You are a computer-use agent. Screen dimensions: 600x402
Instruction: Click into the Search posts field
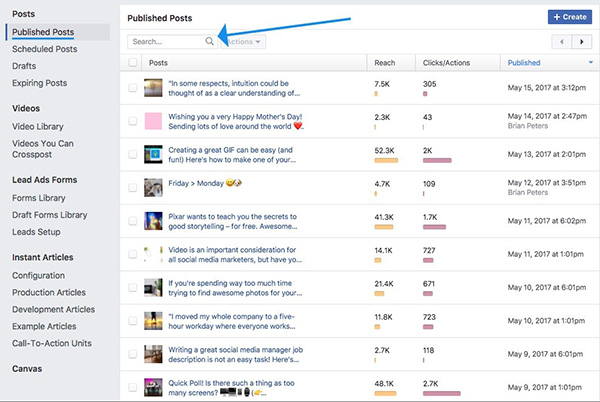[165, 42]
